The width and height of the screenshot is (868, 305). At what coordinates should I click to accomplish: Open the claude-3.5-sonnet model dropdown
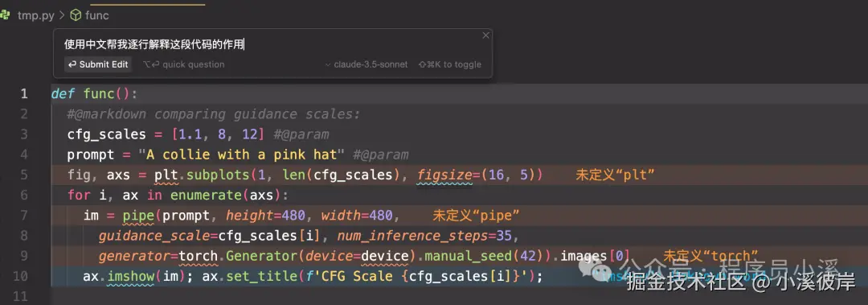tap(366, 64)
